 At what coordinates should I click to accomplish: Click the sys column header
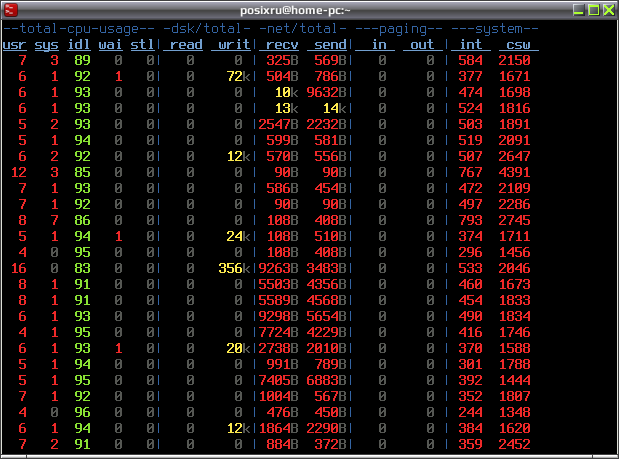(46, 45)
